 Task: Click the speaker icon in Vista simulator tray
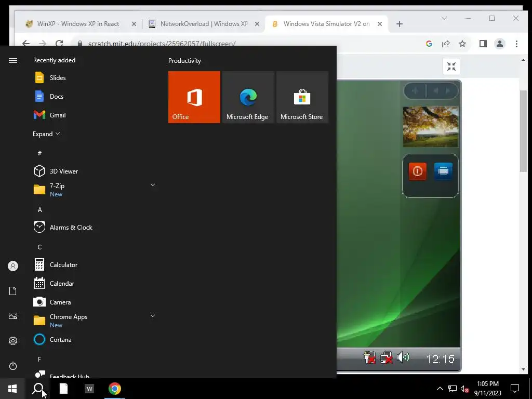tap(403, 357)
